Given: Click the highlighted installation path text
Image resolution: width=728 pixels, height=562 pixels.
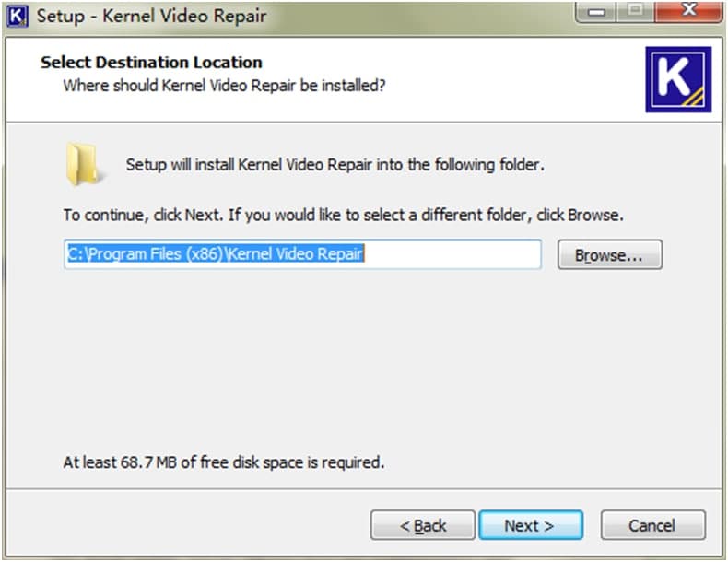Looking at the screenshot, I should pyautogui.click(x=216, y=254).
